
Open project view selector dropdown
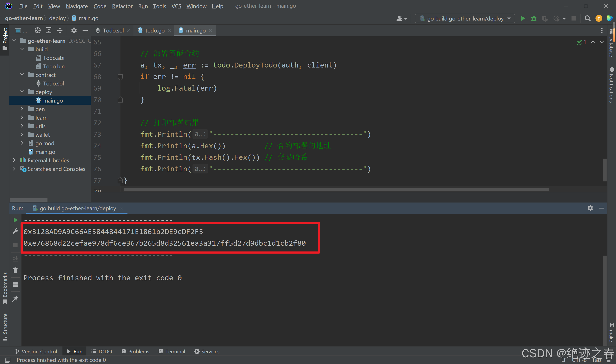[x=21, y=30]
